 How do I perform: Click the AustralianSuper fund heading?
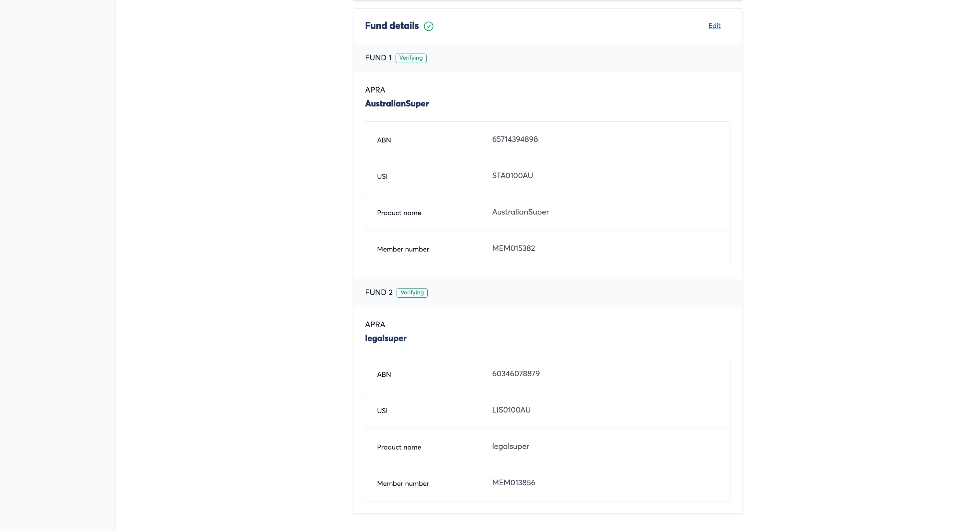[x=397, y=104]
